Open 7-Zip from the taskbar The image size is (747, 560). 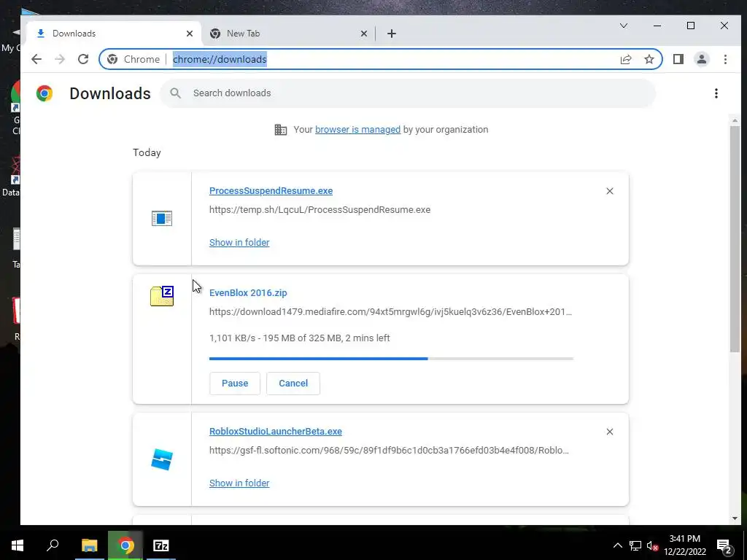click(161, 545)
